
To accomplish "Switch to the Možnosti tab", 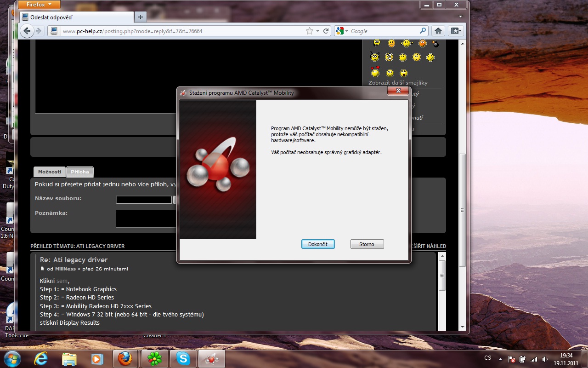I will 50,172.
